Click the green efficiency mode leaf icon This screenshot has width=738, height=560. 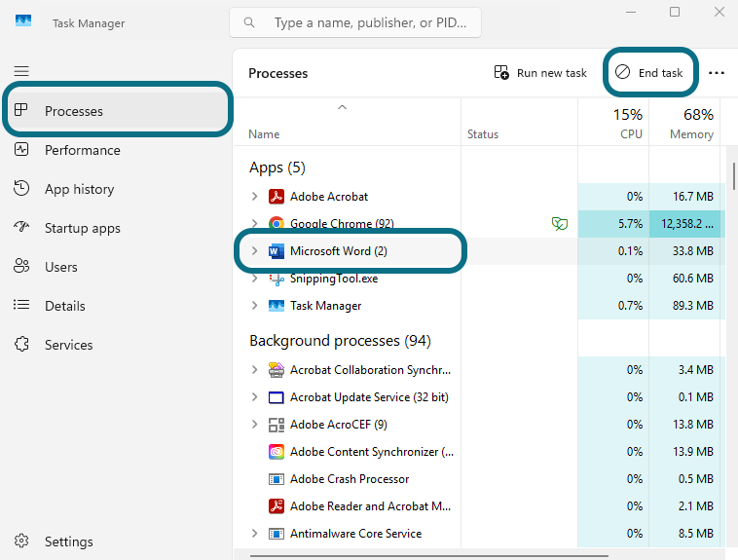[559, 223]
